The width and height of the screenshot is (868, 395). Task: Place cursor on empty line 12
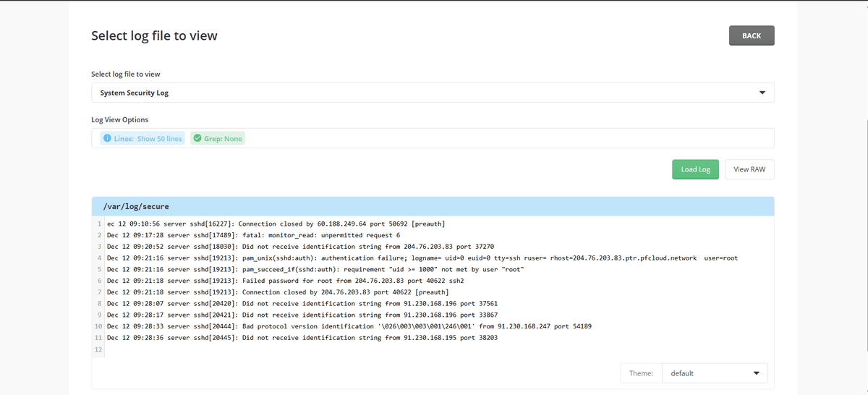click(289, 349)
